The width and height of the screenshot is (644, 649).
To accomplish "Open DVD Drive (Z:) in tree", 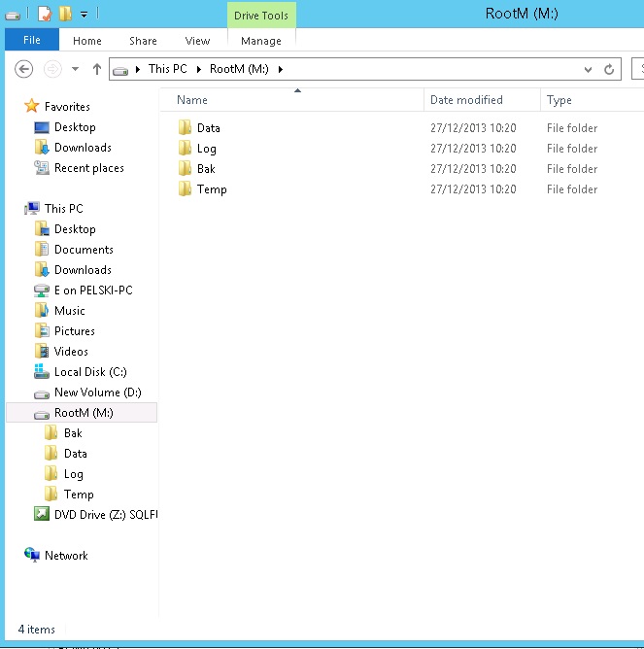I will pyautogui.click(x=106, y=515).
